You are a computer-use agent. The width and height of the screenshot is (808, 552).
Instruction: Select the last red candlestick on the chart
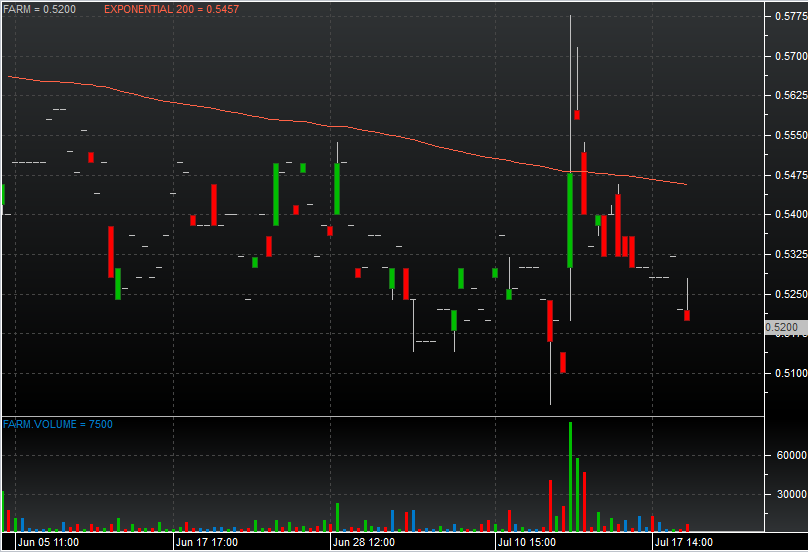(x=687, y=316)
